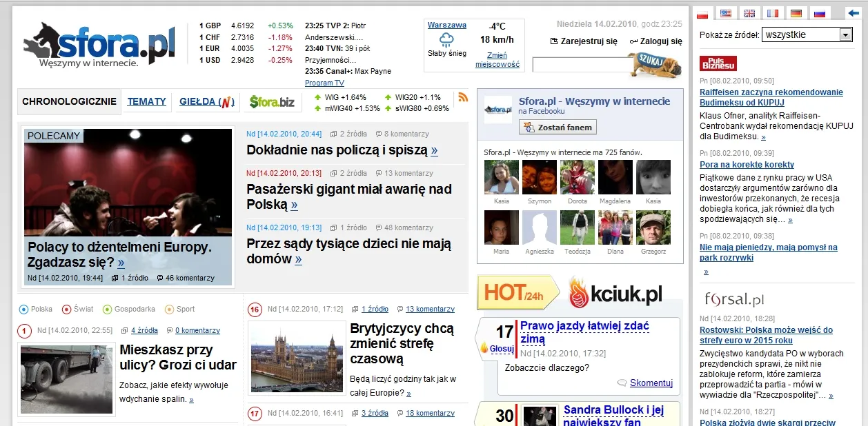Click Facebook fan photo of Szymon
This screenshot has width=868, height=426.
point(540,177)
